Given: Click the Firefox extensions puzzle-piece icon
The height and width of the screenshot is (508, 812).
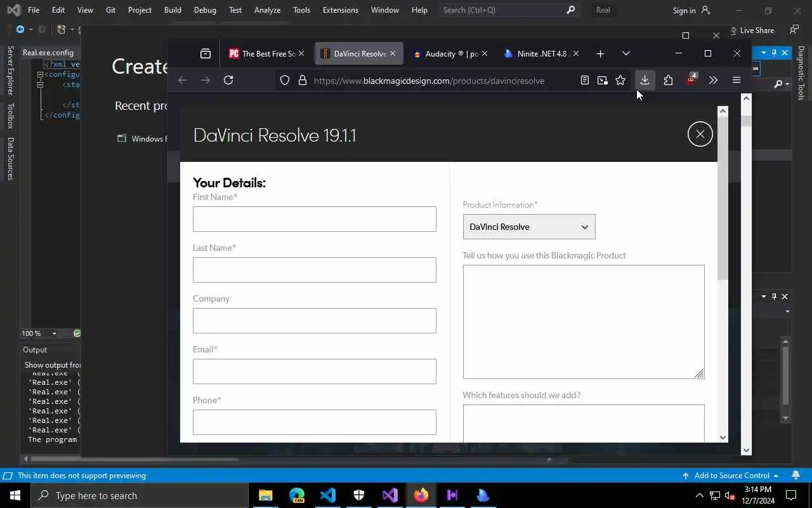Looking at the screenshot, I should (668, 80).
